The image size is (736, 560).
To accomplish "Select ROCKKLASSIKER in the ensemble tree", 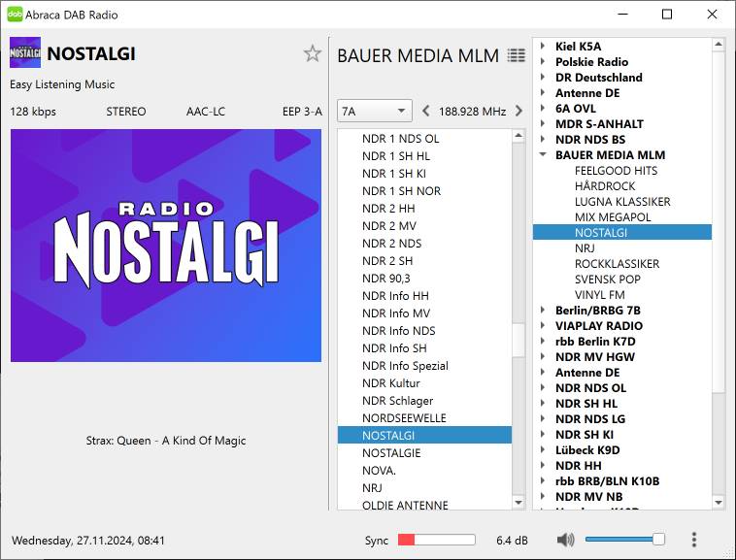I will pos(617,264).
